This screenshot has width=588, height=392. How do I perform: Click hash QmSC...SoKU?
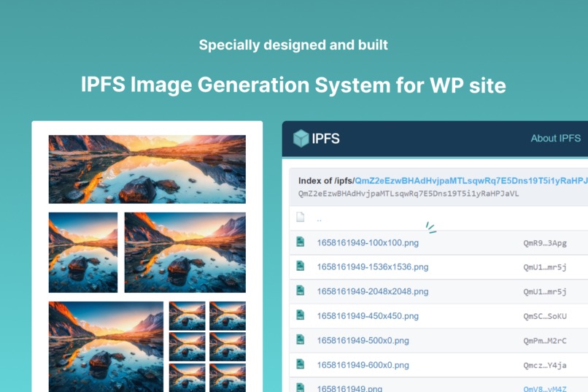[x=545, y=316]
